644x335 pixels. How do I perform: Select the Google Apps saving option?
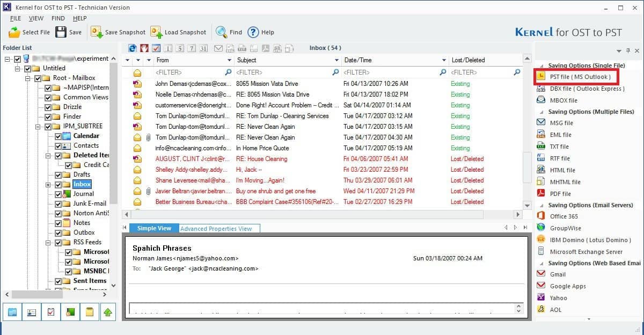click(568, 286)
